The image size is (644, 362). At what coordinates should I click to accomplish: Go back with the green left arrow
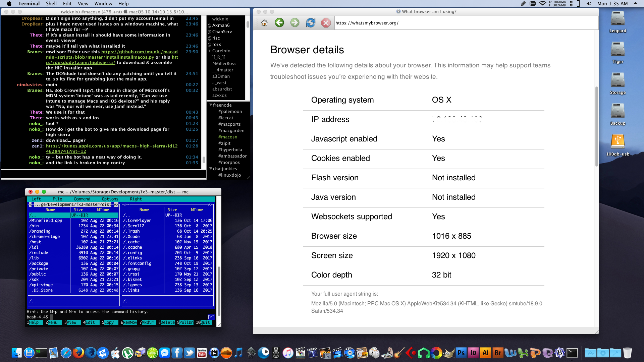(279, 23)
